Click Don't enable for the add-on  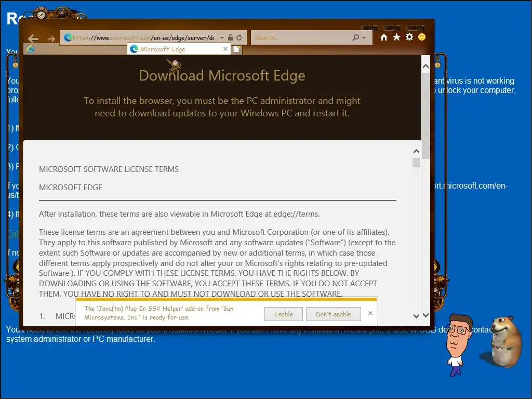click(333, 314)
